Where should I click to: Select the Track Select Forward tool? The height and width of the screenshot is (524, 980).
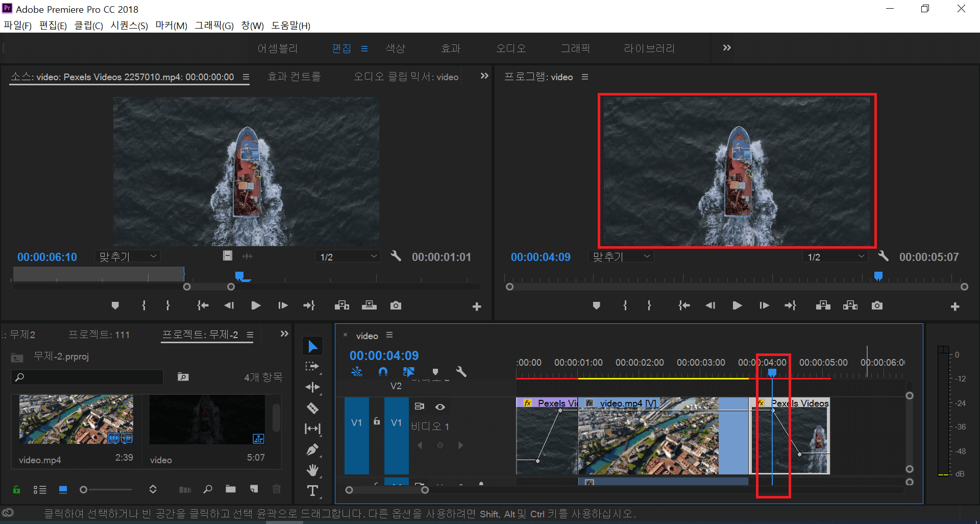312,366
